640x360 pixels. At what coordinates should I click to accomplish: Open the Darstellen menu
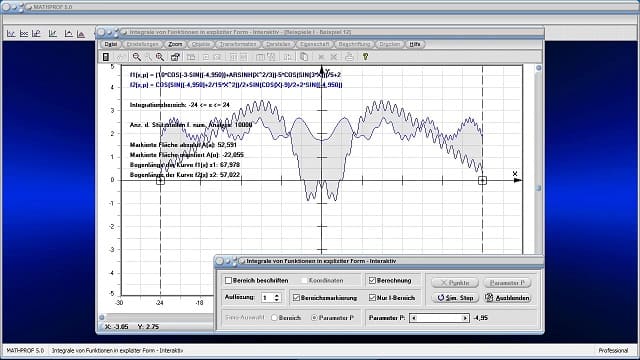(x=278, y=44)
